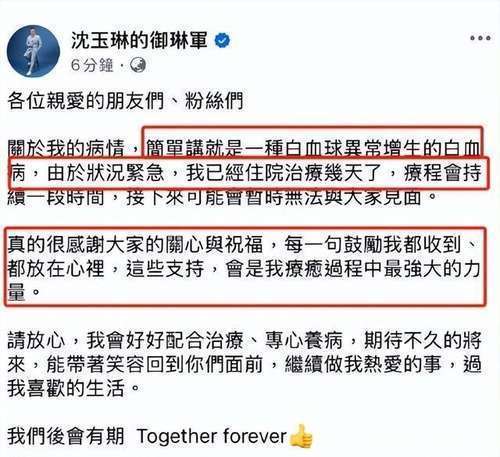This screenshot has width=500, height=457.
Task: Click the English text Together forever
Action: pos(212,436)
